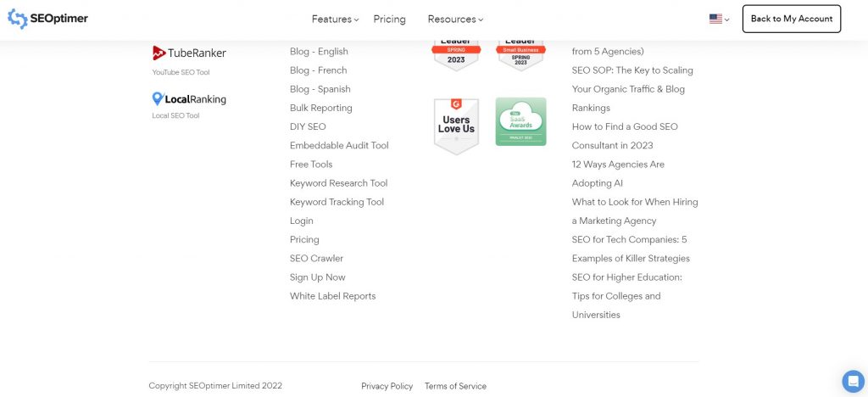Go to the Embeddable Audit Tool link
The width and height of the screenshot is (868, 397).
tap(339, 146)
